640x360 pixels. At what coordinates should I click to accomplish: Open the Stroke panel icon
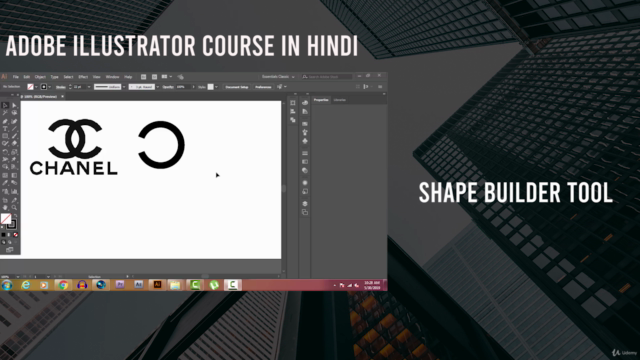point(305,153)
